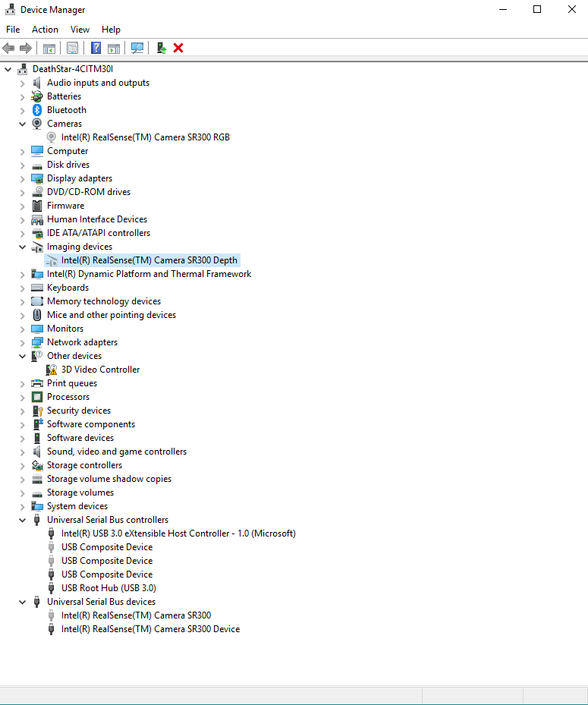Click the red X Uninstall device icon
Viewport: 588px width, 705px height.
pyautogui.click(x=178, y=48)
